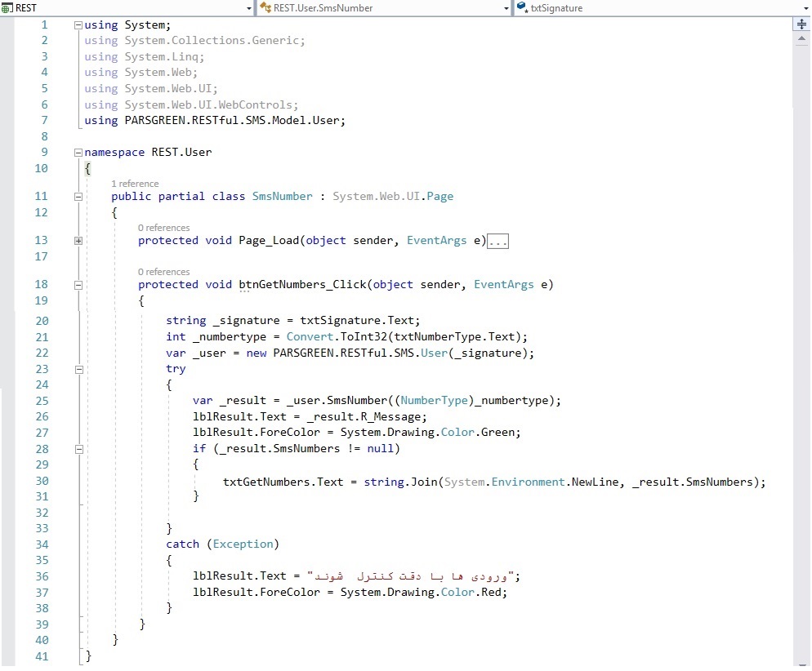Image resolution: width=812 pixels, height=671 pixels.
Task: Collapse the if _result.SmsNumbers block
Action: (x=78, y=449)
